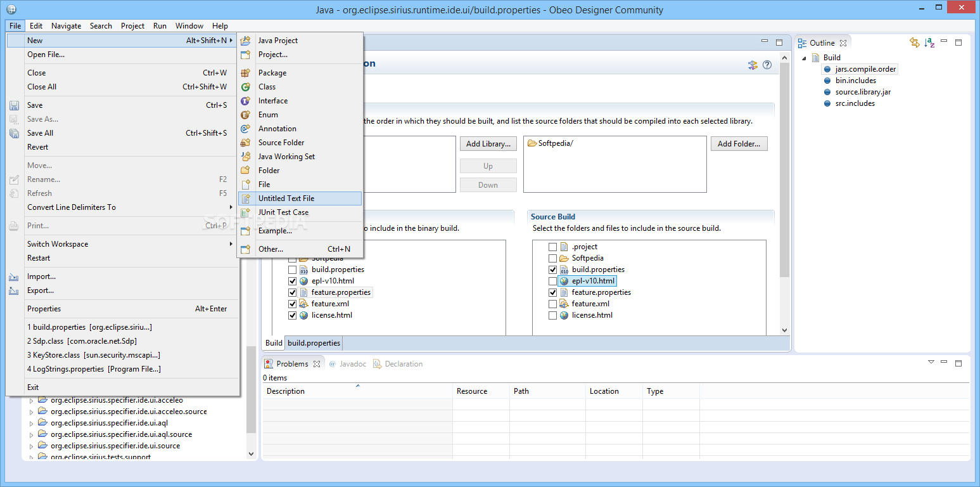Click the editor toolbar icon left of help

coord(753,65)
